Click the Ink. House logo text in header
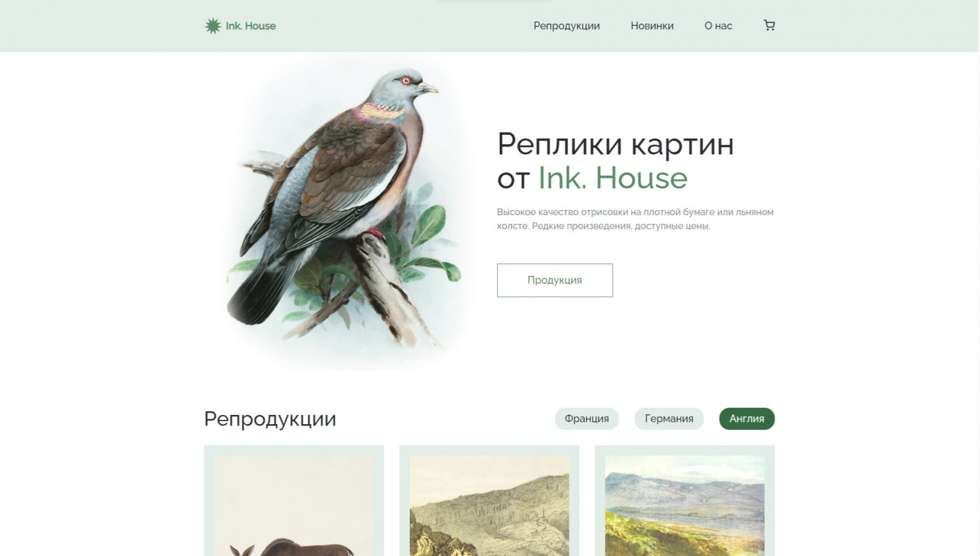The height and width of the screenshot is (556, 980). click(251, 26)
